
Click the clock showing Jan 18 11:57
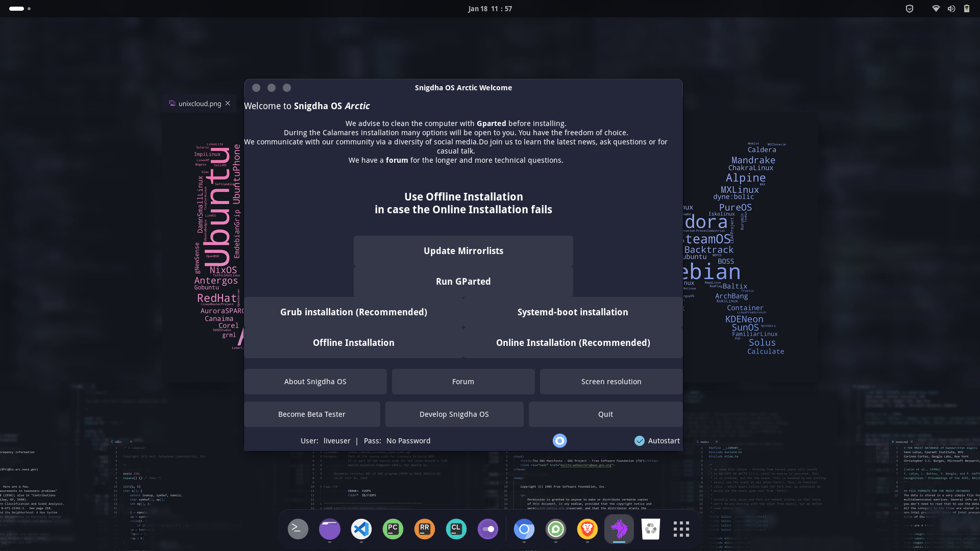click(x=489, y=8)
